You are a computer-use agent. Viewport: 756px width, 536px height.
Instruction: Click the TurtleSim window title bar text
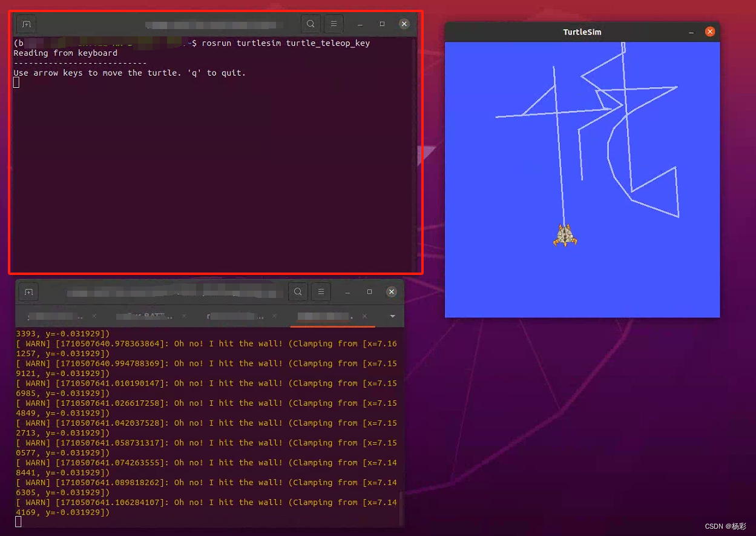pos(582,32)
